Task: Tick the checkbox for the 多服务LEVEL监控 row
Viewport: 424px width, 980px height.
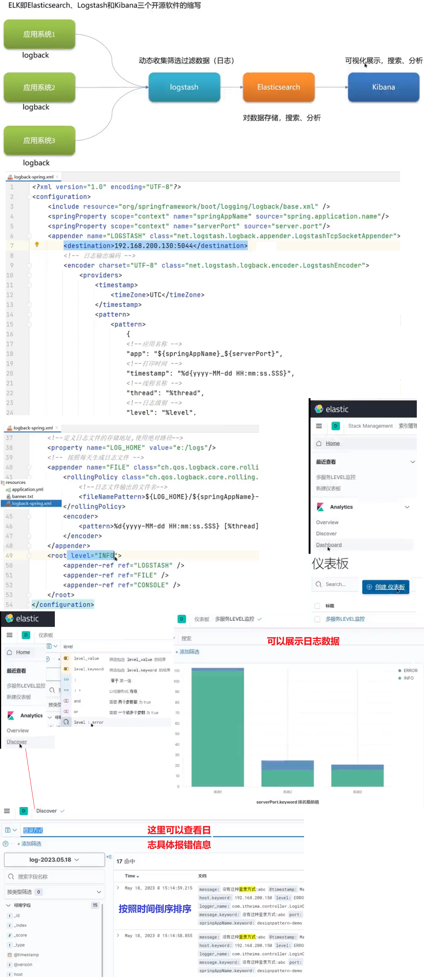Action: [317, 619]
